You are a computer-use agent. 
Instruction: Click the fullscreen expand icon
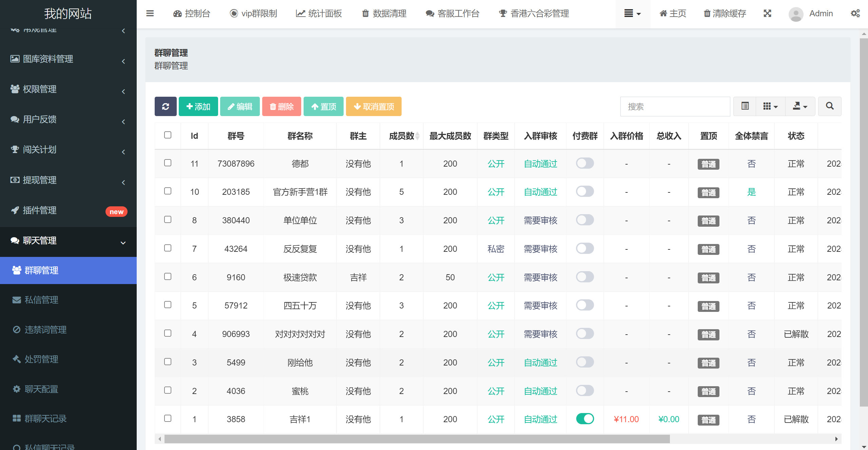pos(767,14)
